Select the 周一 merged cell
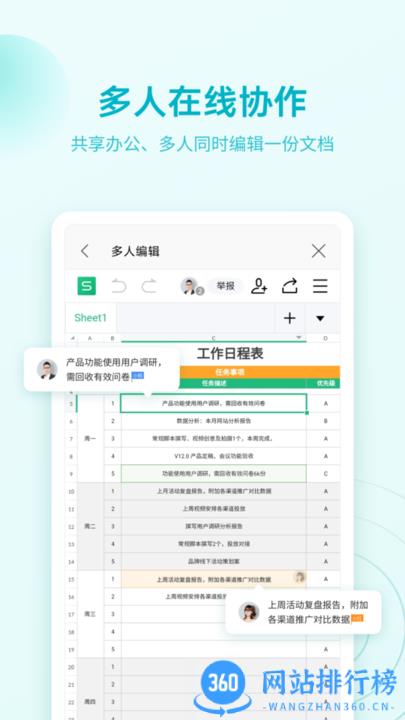 (x=90, y=439)
